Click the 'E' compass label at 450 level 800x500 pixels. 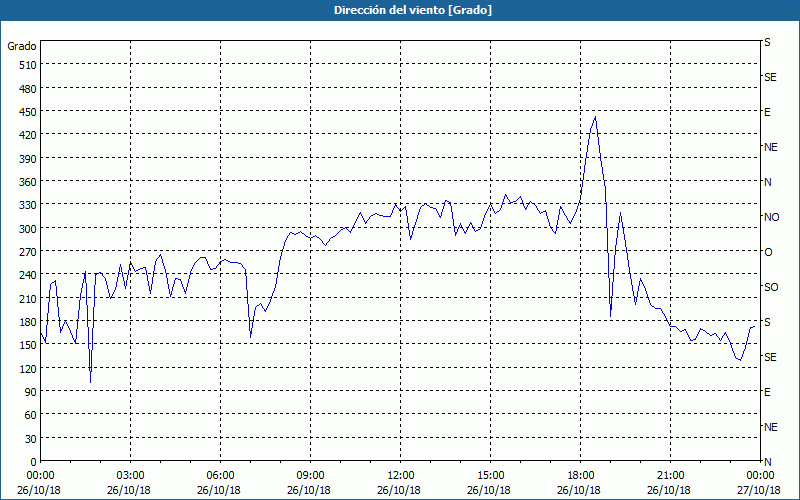click(x=767, y=112)
